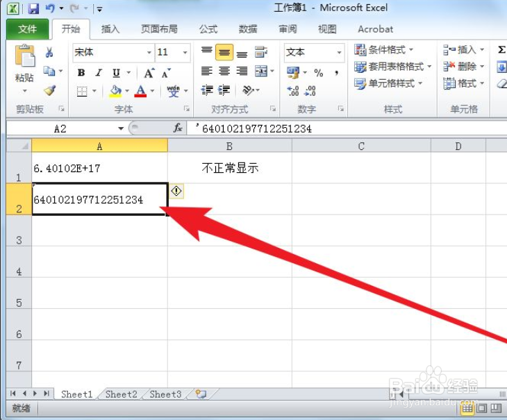Click the decrease indent icon
The height and width of the screenshot is (420, 507).
[x=206, y=90]
